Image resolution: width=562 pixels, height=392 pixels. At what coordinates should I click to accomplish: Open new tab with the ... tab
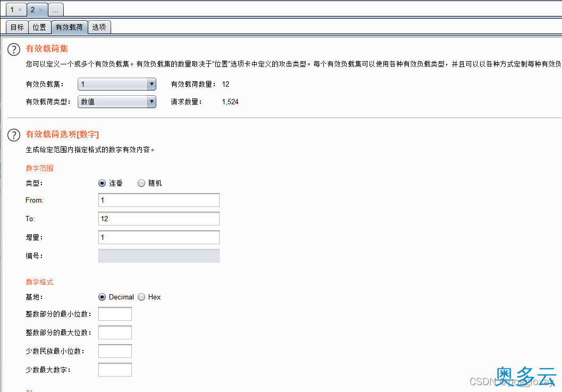pos(55,10)
